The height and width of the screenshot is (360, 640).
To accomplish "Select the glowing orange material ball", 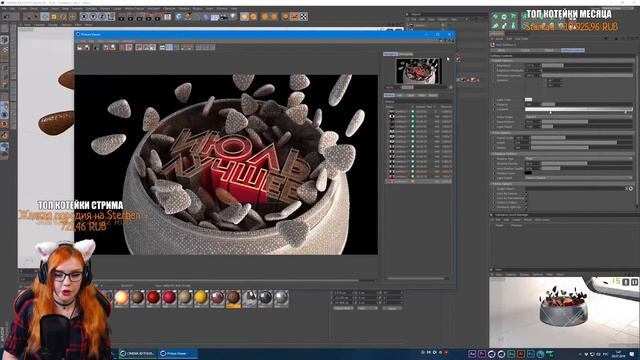I will pos(121,298).
